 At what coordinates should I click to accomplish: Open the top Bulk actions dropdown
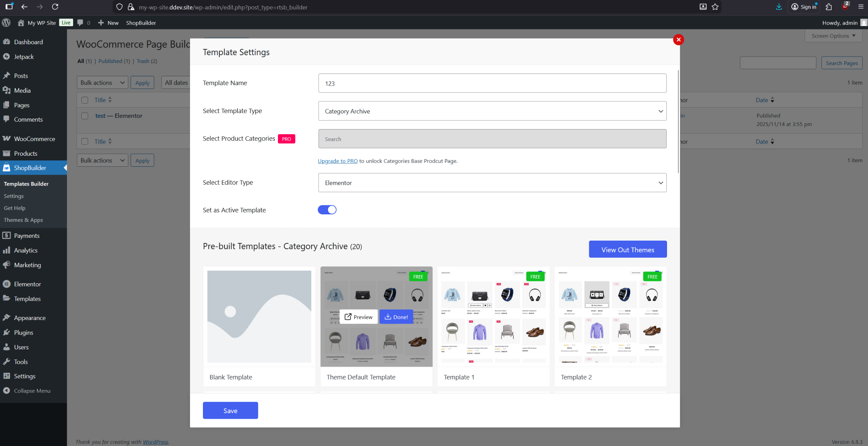[102, 83]
